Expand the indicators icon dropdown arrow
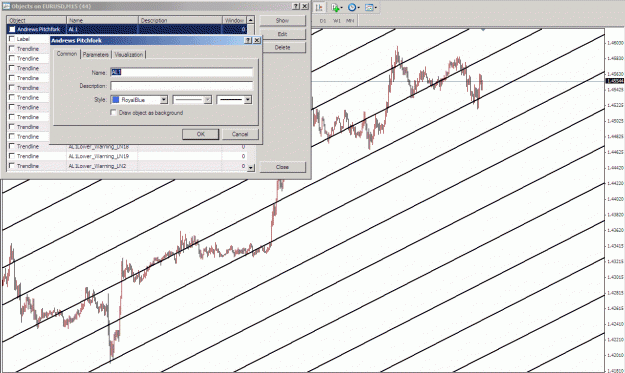Image resolution: width=625 pixels, height=373 pixels. pyautogui.click(x=342, y=8)
